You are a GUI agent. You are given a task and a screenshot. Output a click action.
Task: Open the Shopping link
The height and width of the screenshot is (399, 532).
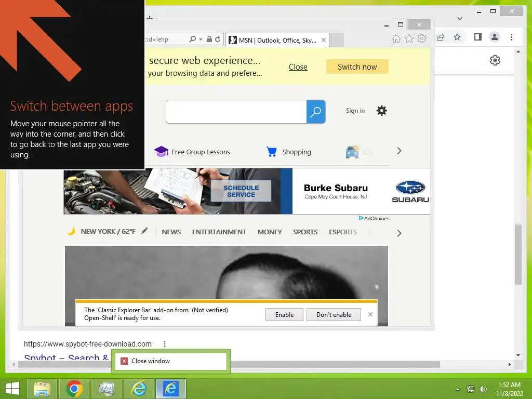(297, 152)
